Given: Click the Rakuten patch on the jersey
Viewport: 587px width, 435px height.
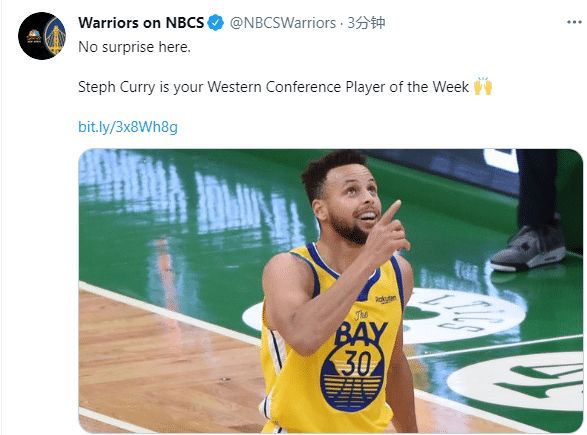Looking at the screenshot, I should (386, 299).
